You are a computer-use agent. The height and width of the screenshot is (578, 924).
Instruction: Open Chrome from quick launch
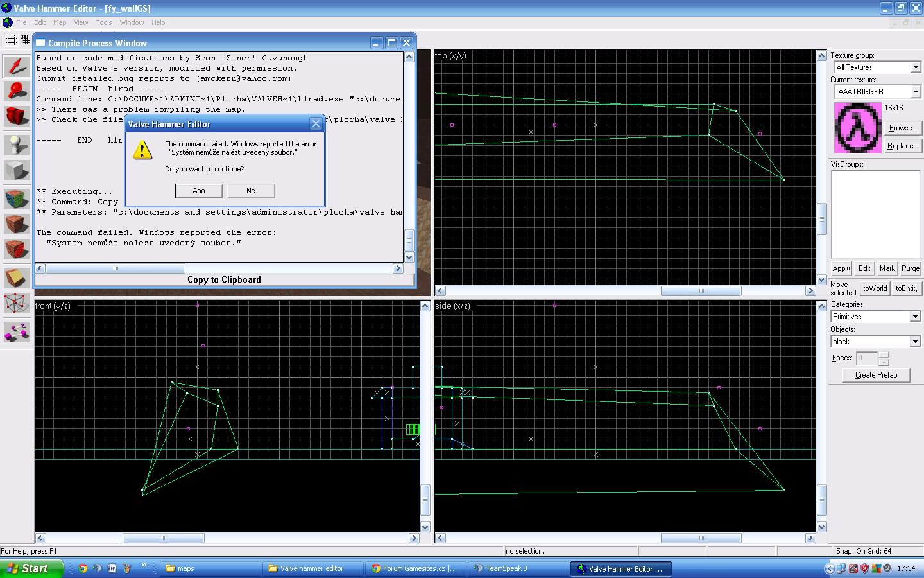click(x=83, y=568)
